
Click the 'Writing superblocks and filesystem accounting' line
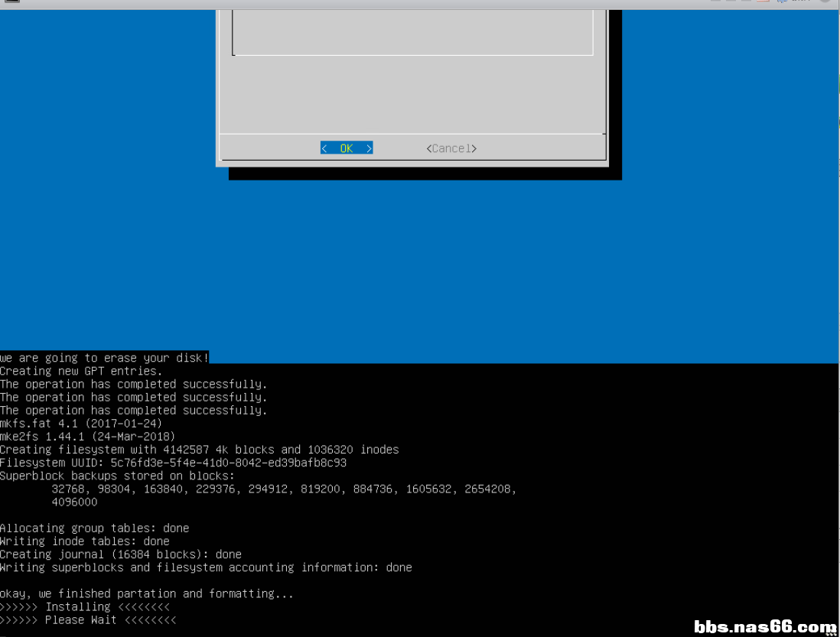(206, 567)
